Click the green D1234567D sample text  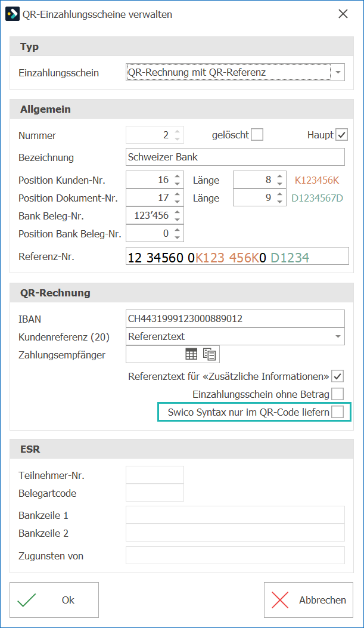(317, 198)
